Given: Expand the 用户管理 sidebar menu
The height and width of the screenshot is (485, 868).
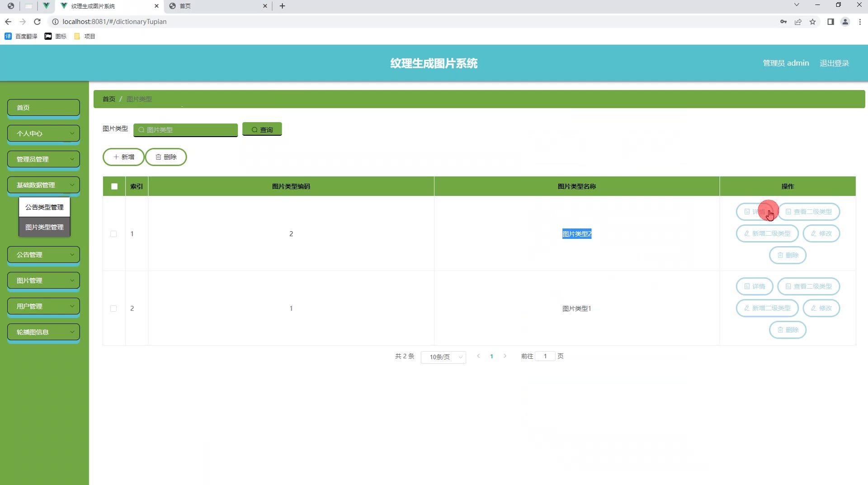Looking at the screenshot, I should [43, 306].
